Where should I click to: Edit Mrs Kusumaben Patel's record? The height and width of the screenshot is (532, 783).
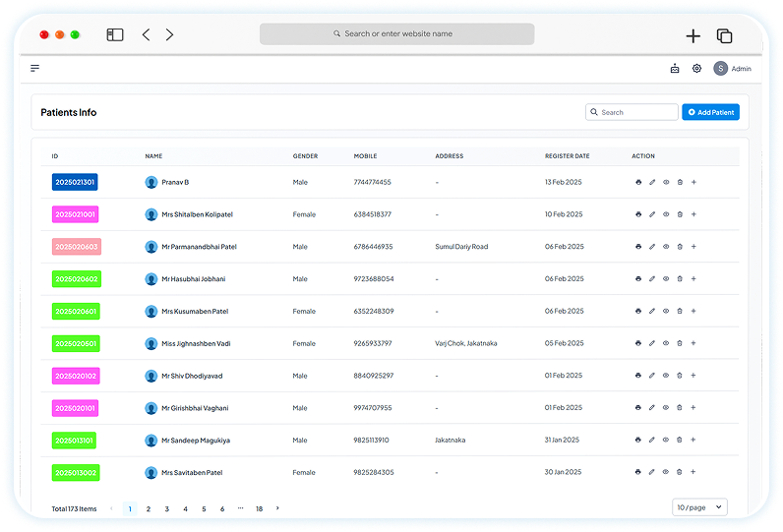[651, 311]
